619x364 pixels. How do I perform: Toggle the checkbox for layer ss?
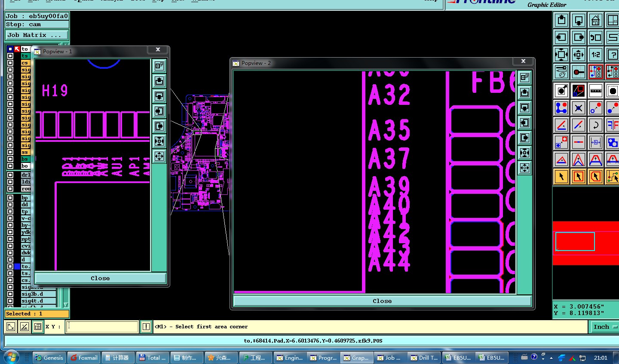click(10, 152)
